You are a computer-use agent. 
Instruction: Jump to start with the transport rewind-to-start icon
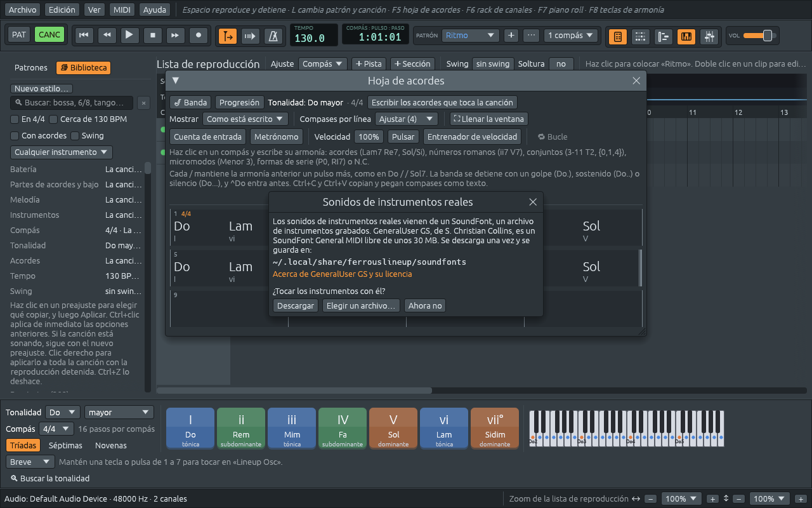[83, 36]
